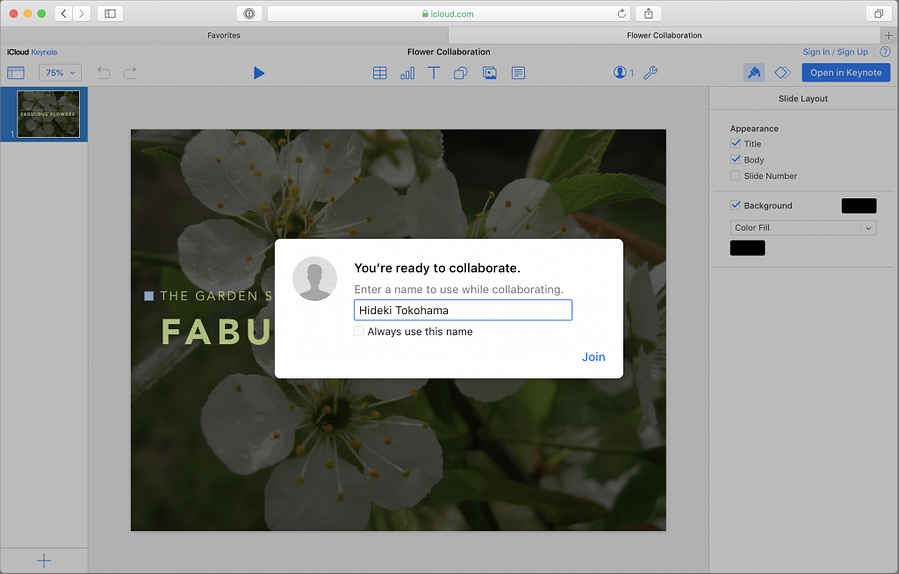Click the black Background color swatch
The image size is (899, 574).
[858, 206]
